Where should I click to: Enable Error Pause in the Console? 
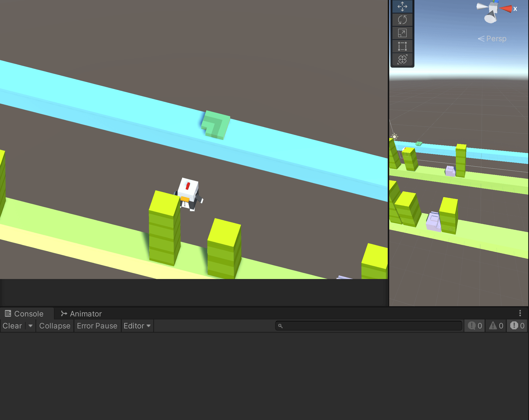point(97,326)
